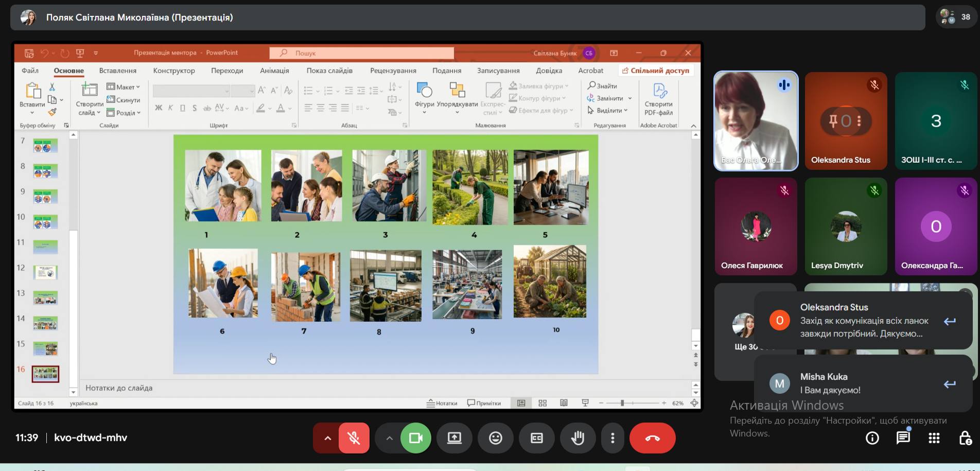Open the activities grid icon
The width and height of the screenshot is (980, 471).
coord(934,438)
